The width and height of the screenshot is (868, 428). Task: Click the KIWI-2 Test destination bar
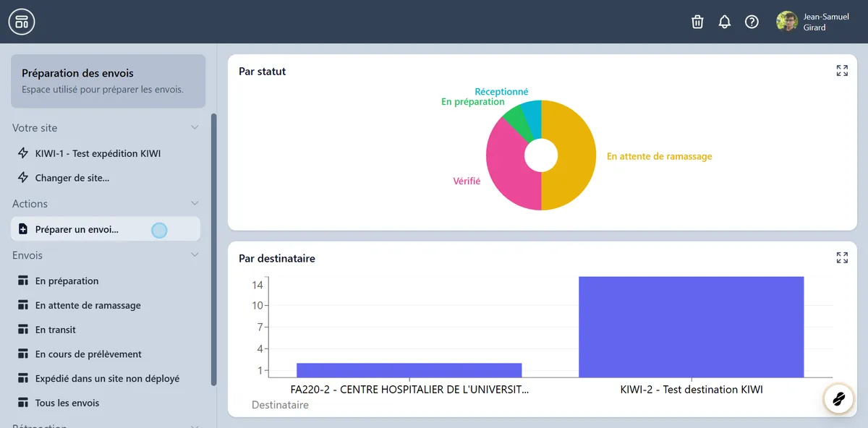pos(691,327)
